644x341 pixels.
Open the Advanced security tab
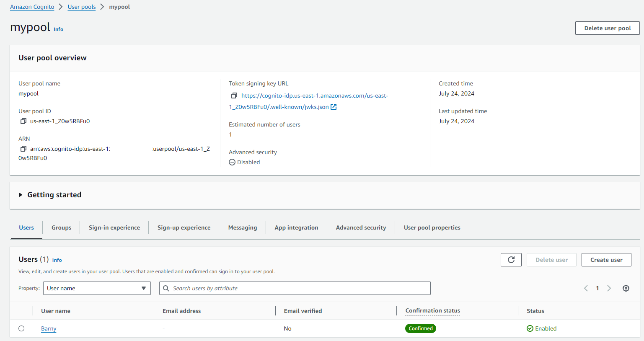[361, 227]
